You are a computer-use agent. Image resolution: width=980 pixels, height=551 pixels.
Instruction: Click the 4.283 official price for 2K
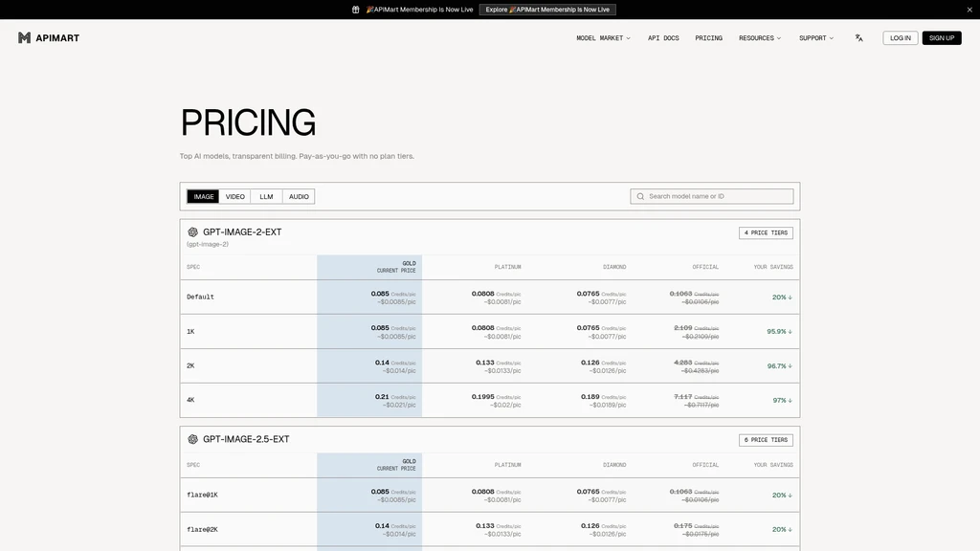pos(682,363)
